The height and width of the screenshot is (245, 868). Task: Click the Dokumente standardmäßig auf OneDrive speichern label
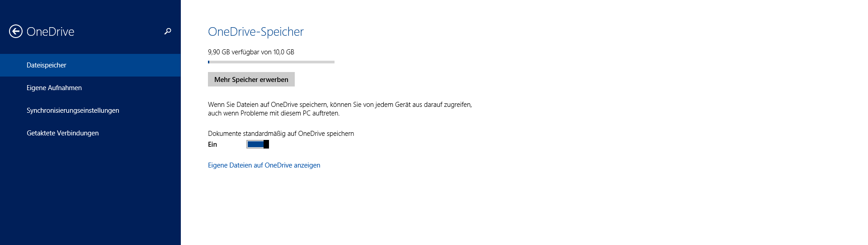click(281, 134)
